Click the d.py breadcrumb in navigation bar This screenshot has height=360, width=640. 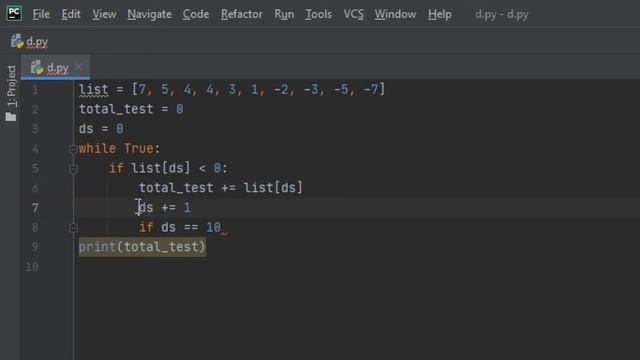click(37, 42)
